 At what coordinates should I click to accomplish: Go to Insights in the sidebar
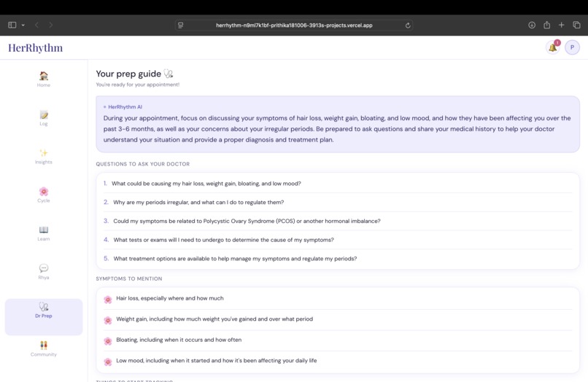click(x=44, y=156)
